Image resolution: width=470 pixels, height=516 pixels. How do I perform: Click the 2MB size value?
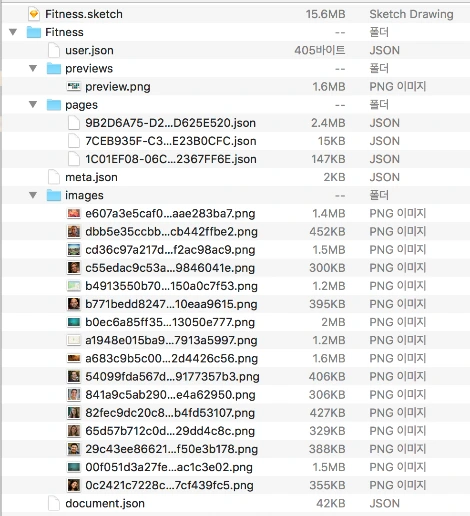(x=333, y=322)
